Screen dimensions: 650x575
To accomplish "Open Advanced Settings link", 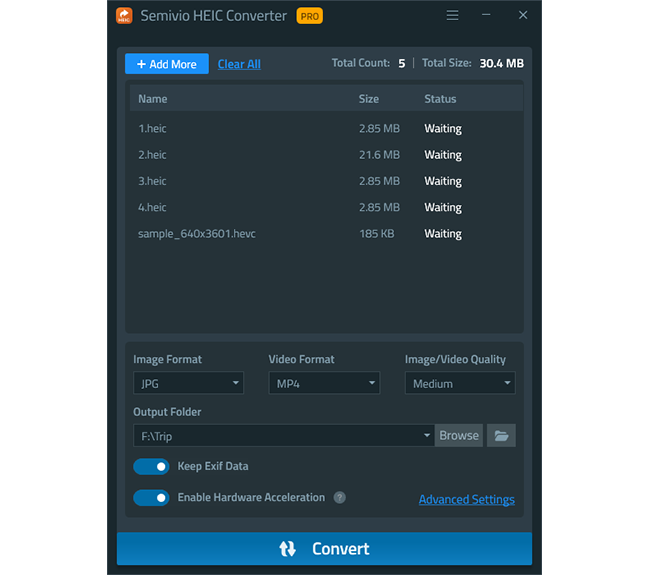I will [467, 500].
